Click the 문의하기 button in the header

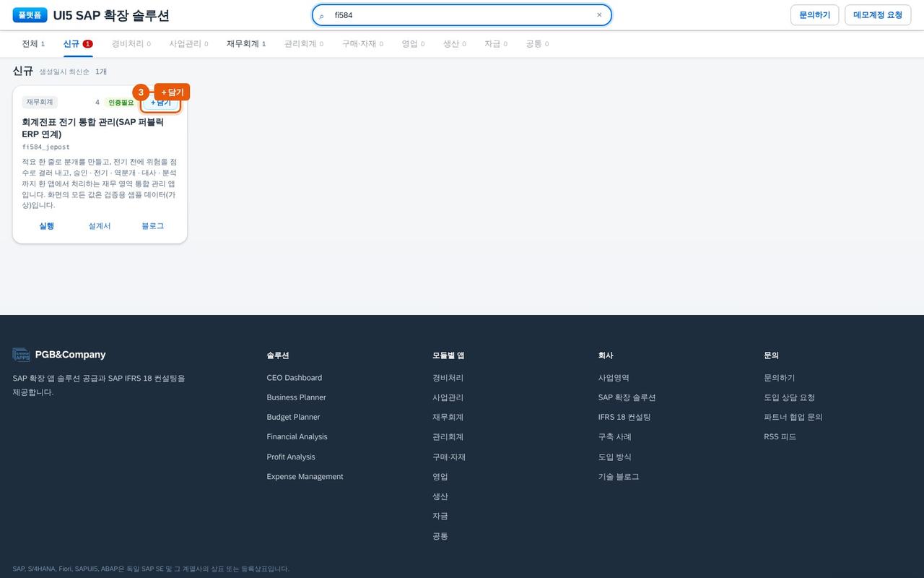click(x=815, y=15)
